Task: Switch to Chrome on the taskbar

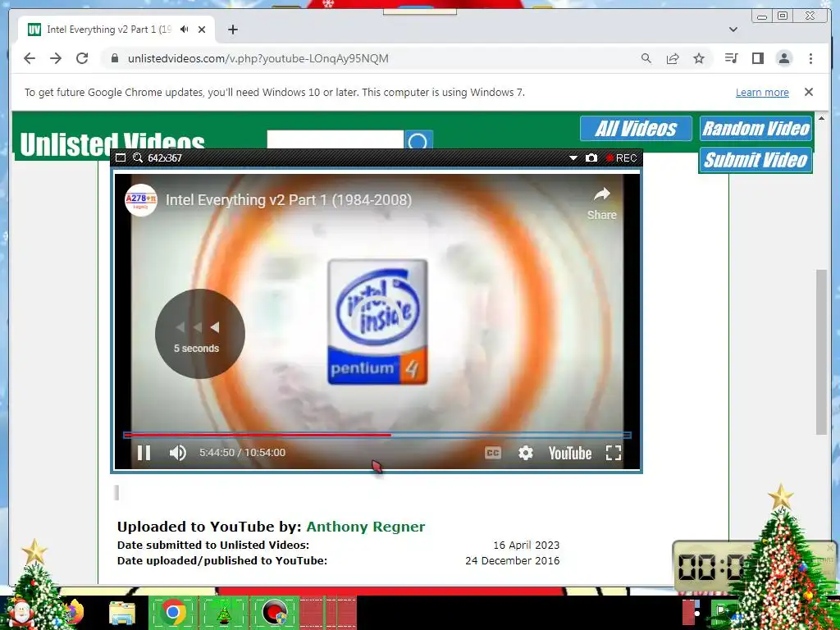Action: pos(172,612)
